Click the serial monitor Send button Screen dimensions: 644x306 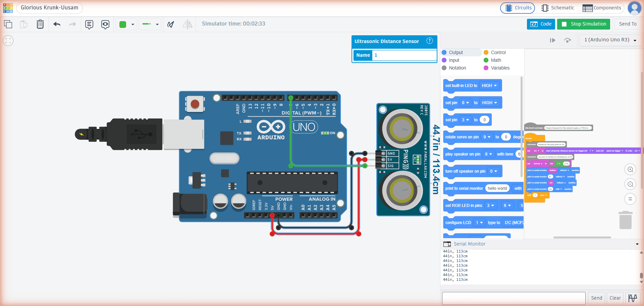click(596, 298)
